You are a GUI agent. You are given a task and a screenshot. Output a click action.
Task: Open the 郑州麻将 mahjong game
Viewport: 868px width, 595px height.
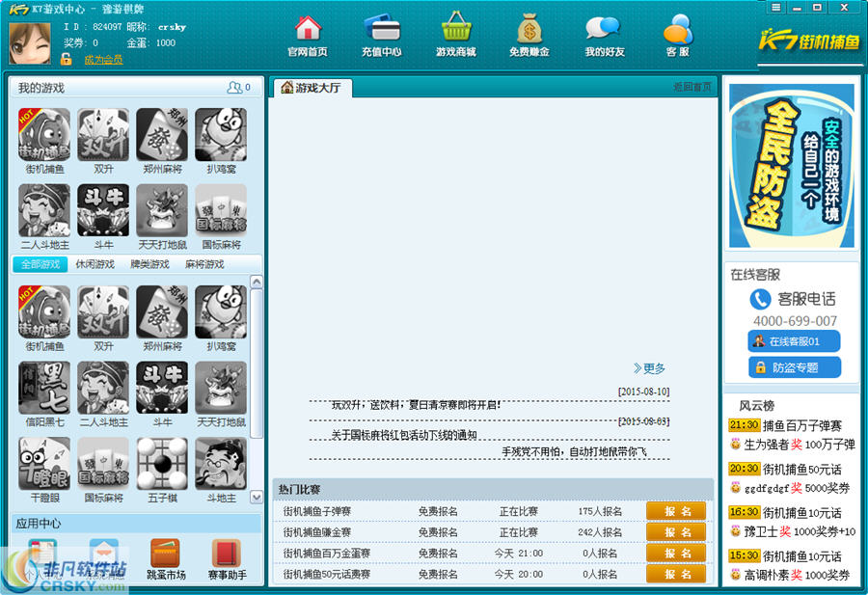coord(162,134)
